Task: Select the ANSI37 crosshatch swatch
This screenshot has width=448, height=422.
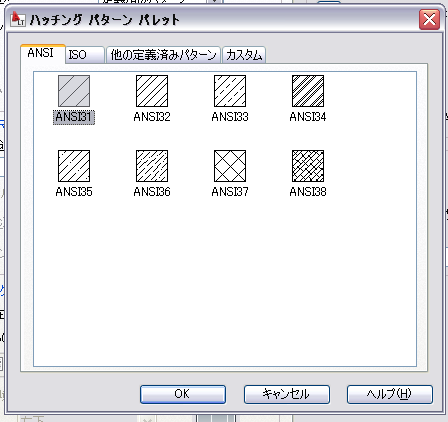Action: coord(230,166)
